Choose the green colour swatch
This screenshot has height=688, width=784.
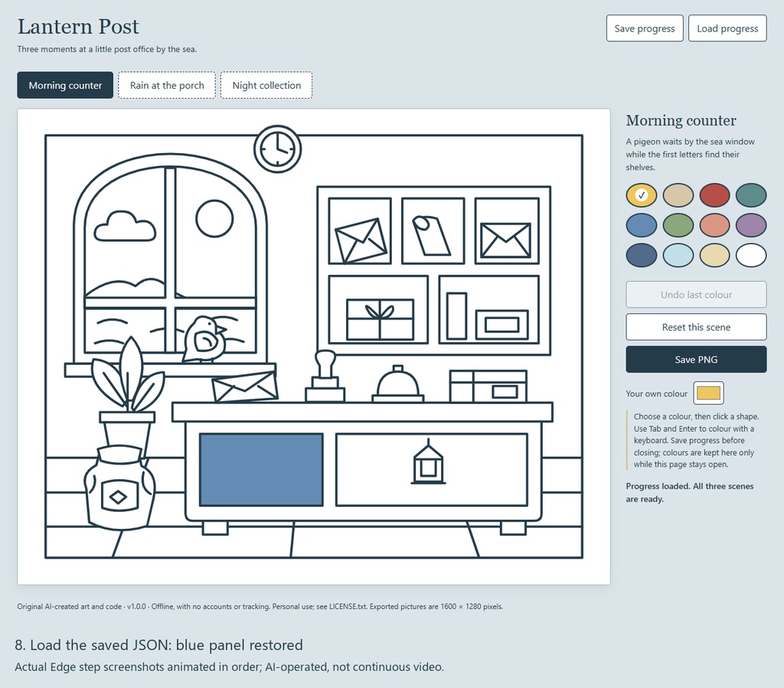(x=678, y=225)
